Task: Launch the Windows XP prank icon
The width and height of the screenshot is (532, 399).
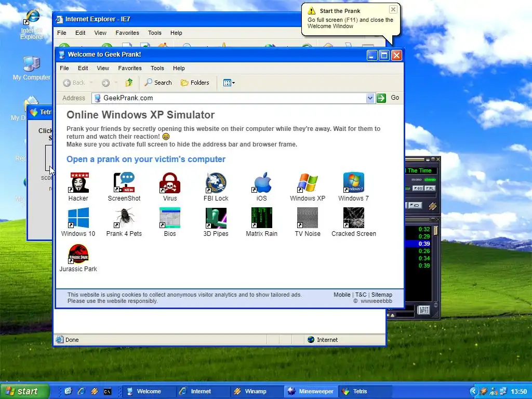Action: [308, 187]
